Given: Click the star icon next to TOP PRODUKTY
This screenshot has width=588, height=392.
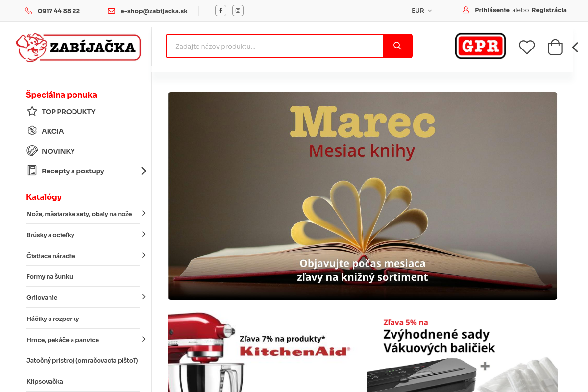Looking at the screenshot, I should pyautogui.click(x=32, y=111).
